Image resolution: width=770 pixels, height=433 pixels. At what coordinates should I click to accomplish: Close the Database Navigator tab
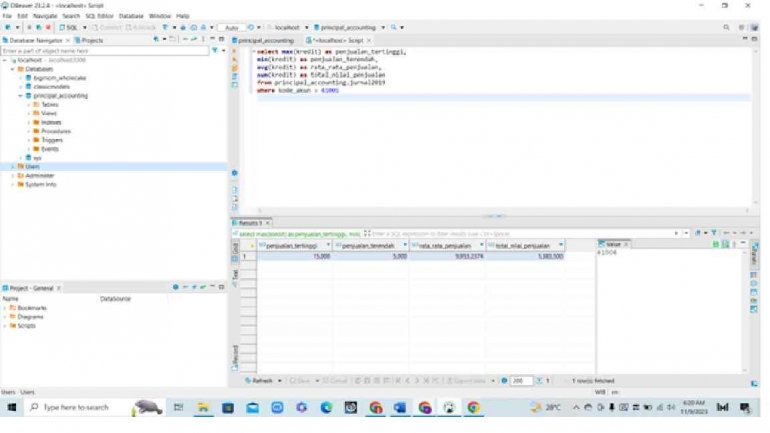(68, 40)
